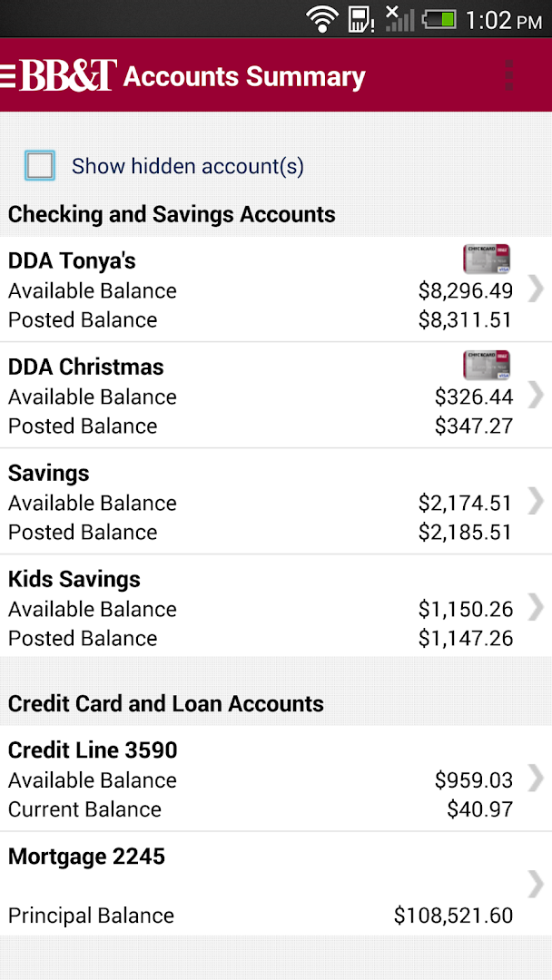Viewport: 552px width, 980px height.
Task: Tap the signal strength icon
Action: click(x=399, y=18)
